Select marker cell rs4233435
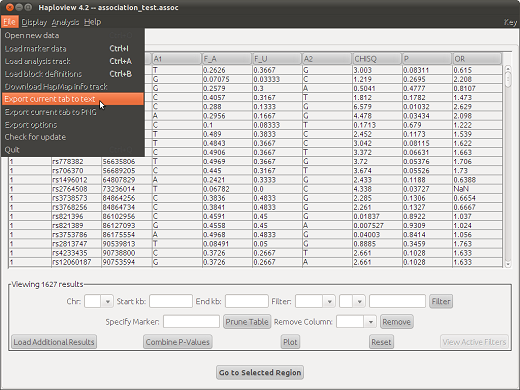520x390 pixels. [x=76, y=253]
